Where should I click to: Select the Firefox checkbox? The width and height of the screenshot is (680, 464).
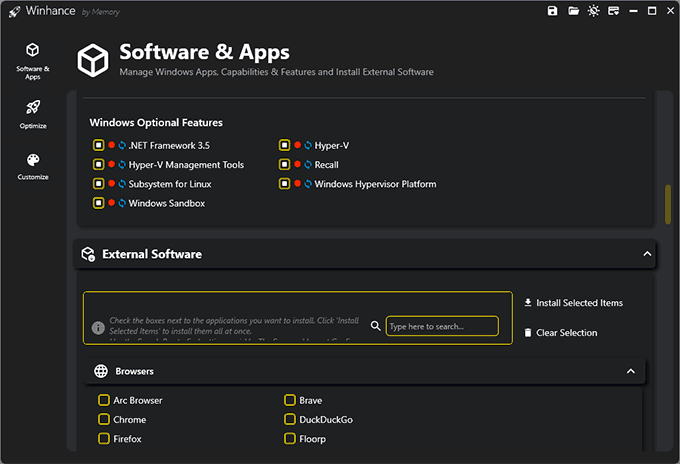pos(104,439)
